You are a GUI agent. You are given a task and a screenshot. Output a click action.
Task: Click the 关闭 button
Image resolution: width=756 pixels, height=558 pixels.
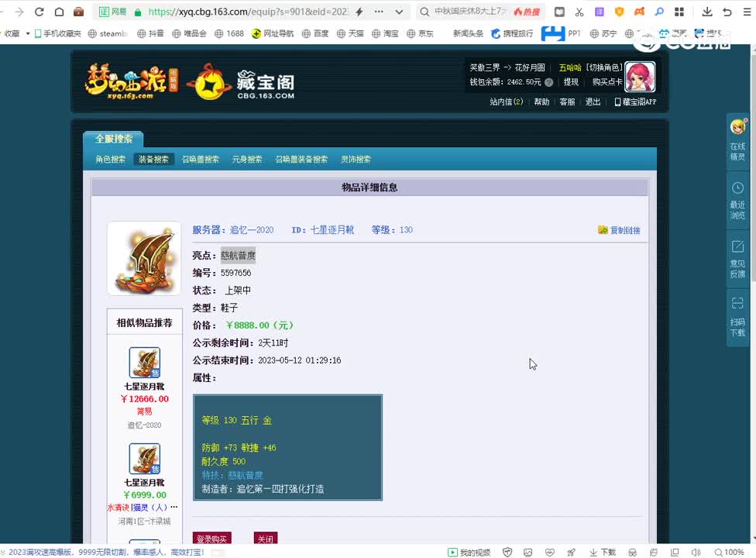coord(265,538)
